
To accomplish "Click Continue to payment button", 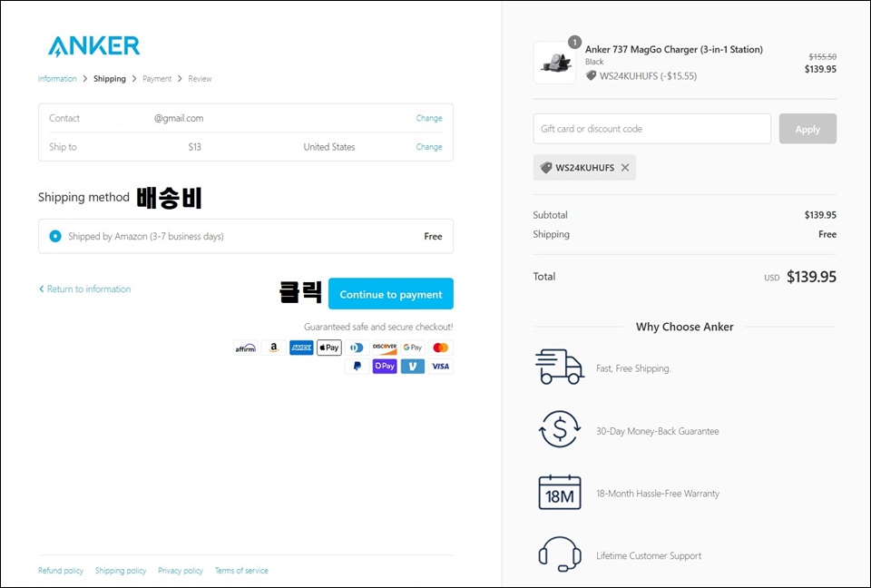I will click(390, 293).
